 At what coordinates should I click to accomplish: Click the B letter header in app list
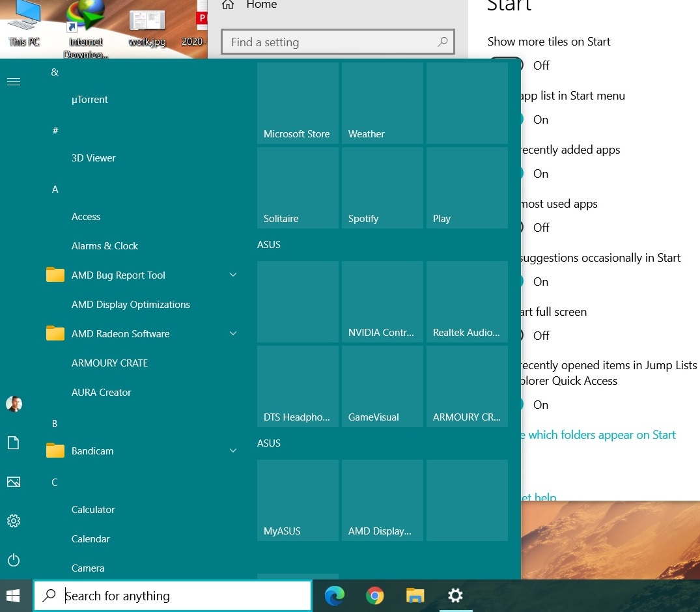click(55, 423)
